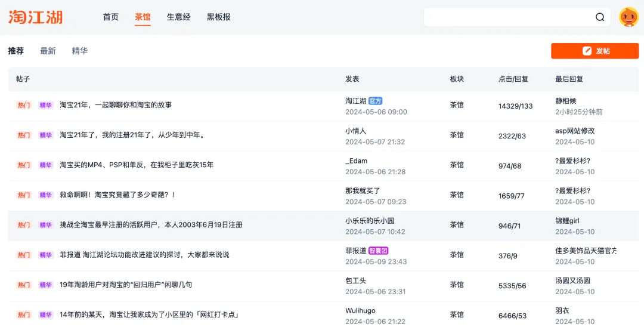The width and height of the screenshot is (644, 330).
Task: Click 热门 tag on the first post
Action: (x=24, y=105)
